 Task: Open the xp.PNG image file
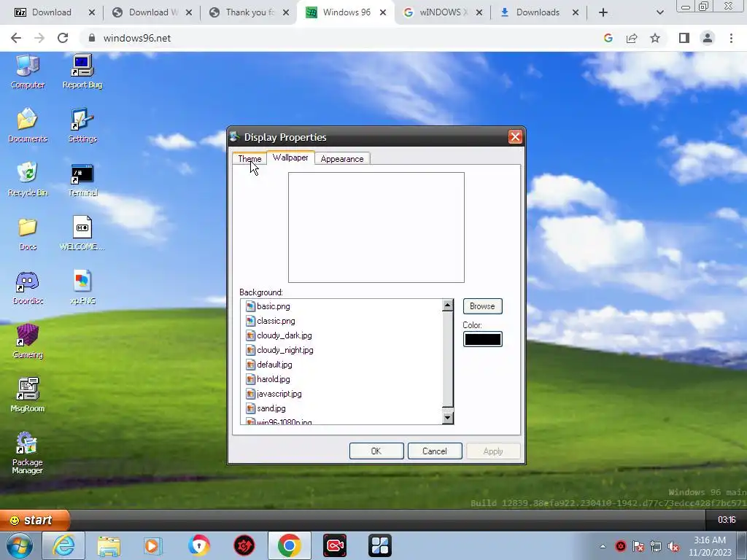click(82, 287)
